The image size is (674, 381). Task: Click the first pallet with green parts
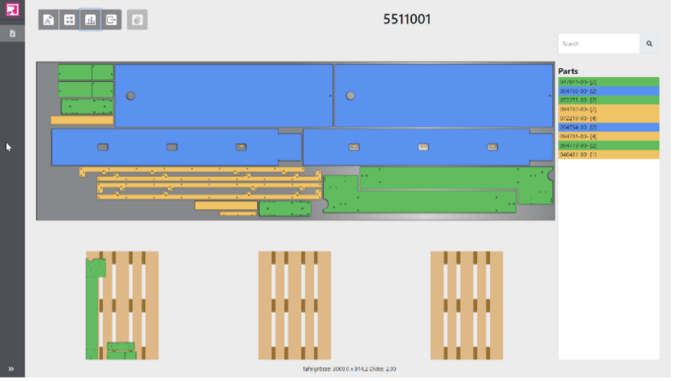[123, 305]
